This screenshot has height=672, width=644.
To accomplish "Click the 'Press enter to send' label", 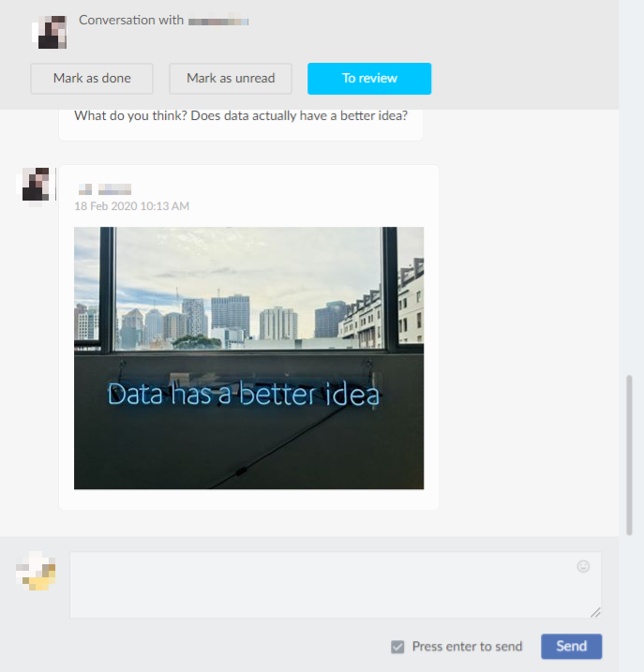I will pyautogui.click(x=467, y=647).
